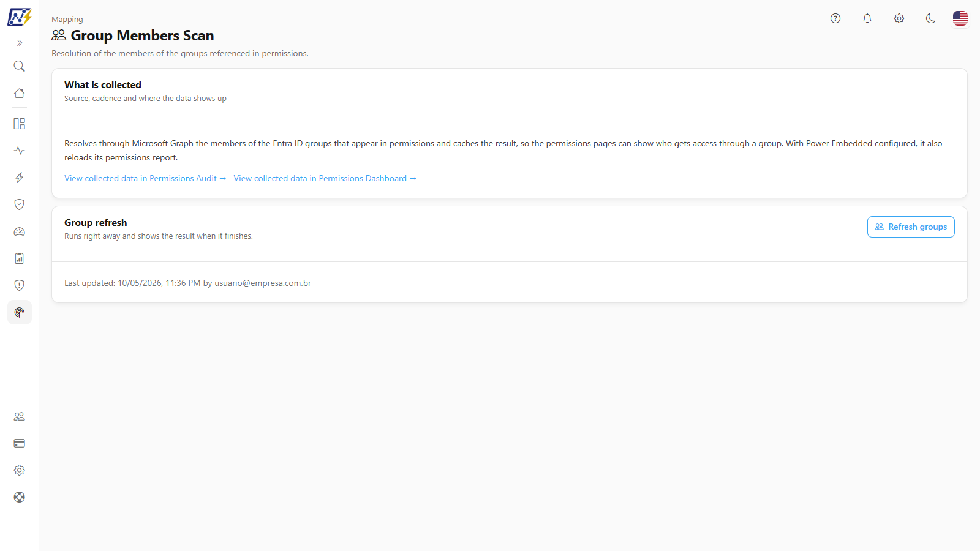The width and height of the screenshot is (980, 551).
Task: Click the What is collected heading
Action: 103,84
